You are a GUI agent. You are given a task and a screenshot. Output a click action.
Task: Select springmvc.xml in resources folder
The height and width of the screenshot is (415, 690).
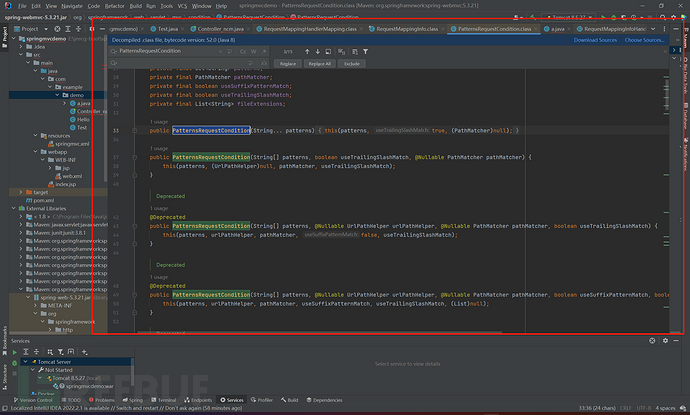pyautogui.click(x=68, y=143)
